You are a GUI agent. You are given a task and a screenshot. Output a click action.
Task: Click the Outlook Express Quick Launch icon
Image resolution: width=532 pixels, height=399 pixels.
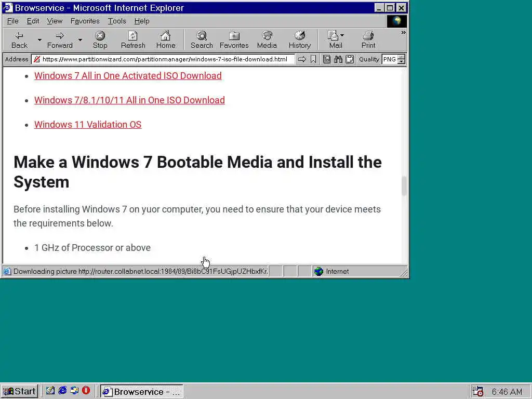click(74, 391)
